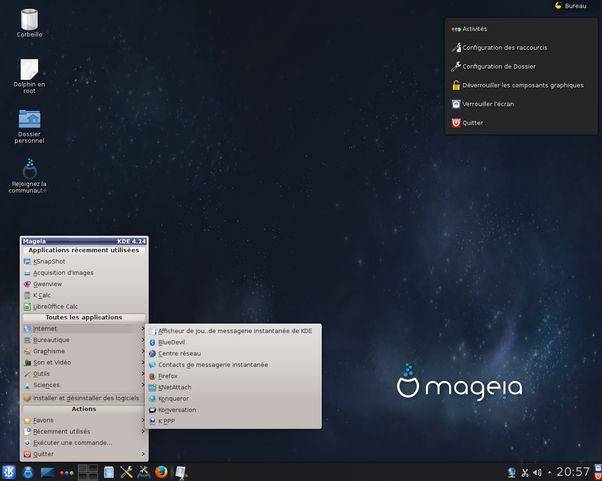Screen dimensions: 602x481
Task: Choose Configuration des raccourcis
Action: point(521,48)
